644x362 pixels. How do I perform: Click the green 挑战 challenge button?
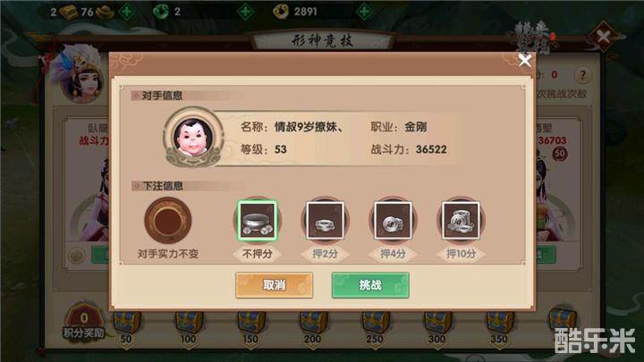click(370, 285)
